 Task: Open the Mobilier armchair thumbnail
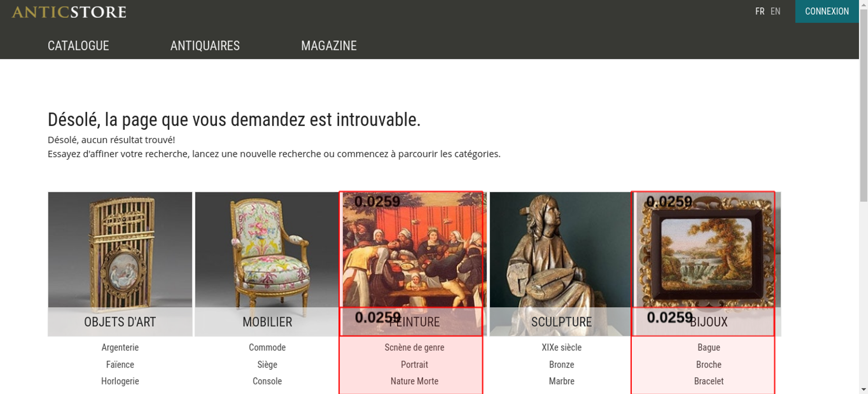(267, 264)
